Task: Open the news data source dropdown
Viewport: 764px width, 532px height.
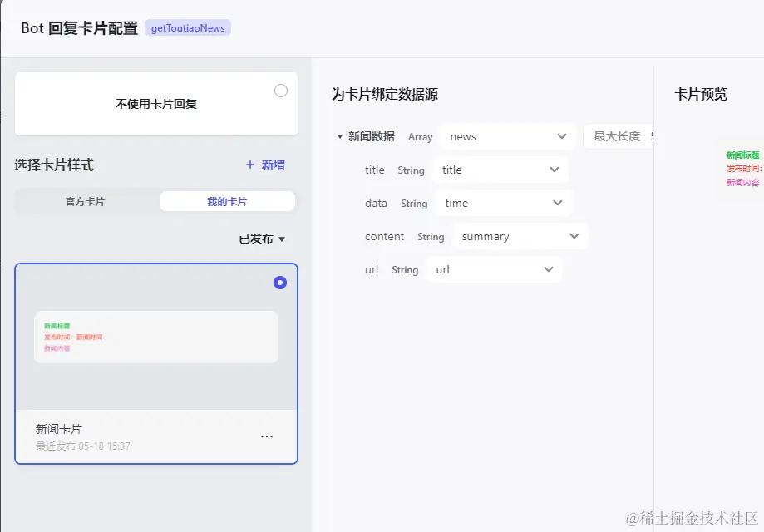Action: (x=508, y=136)
